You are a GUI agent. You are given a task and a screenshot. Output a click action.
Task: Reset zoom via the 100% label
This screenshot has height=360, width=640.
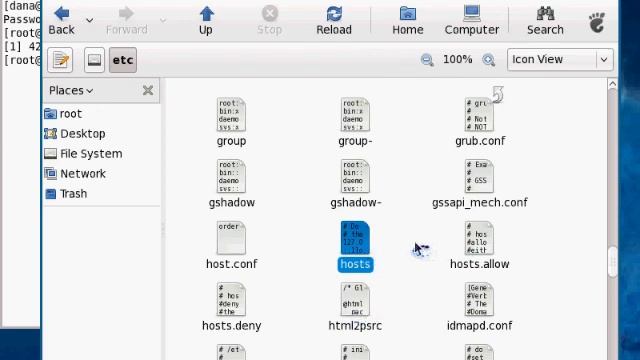(458, 60)
